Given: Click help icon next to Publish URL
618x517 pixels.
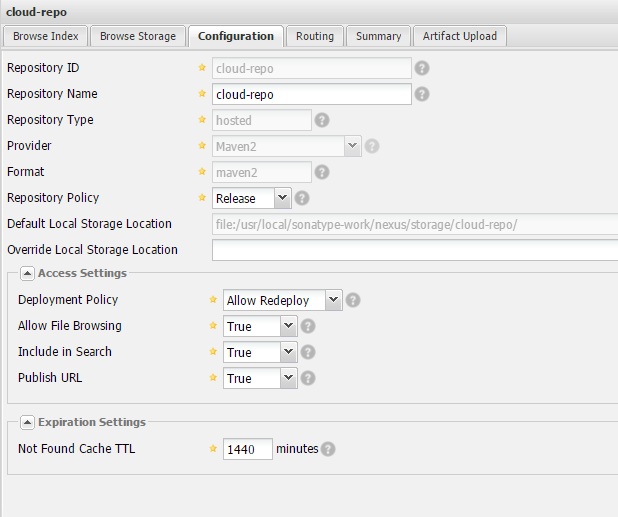Looking at the screenshot, I should (308, 378).
